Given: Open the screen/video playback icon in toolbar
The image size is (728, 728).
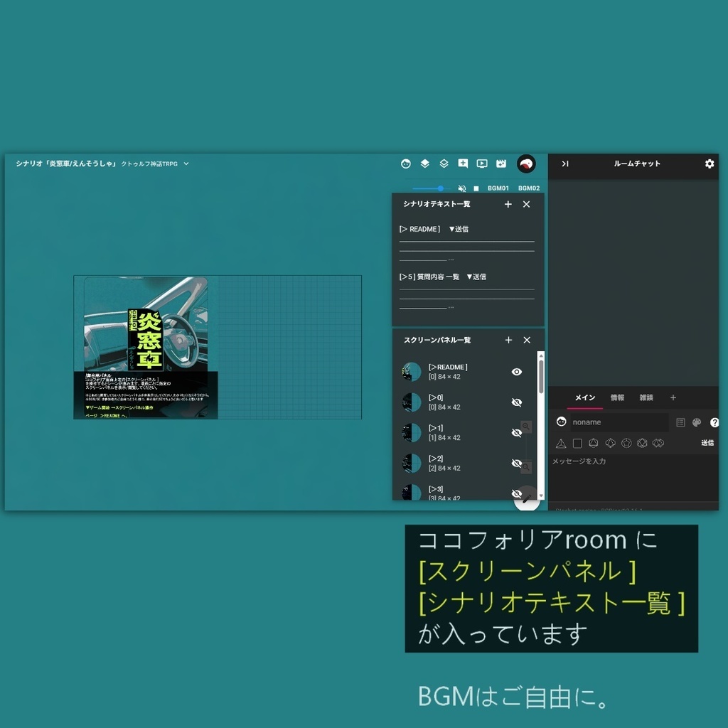Looking at the screenshot, I should click(482, 164).
